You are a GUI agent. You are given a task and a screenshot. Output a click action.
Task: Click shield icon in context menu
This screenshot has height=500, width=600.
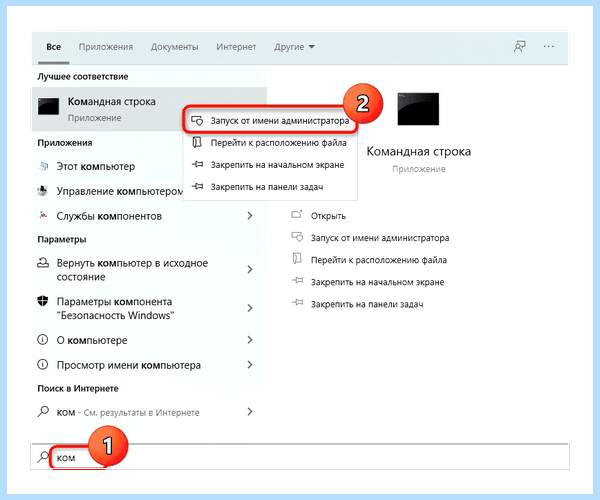tap(197, 121)
